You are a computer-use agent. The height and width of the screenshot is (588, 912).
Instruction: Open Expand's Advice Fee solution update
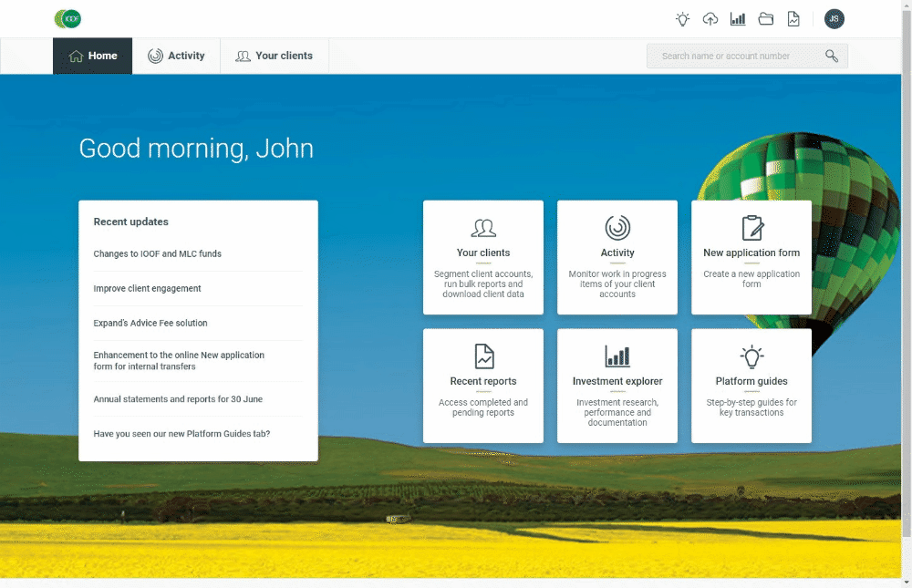coord(150,323)
